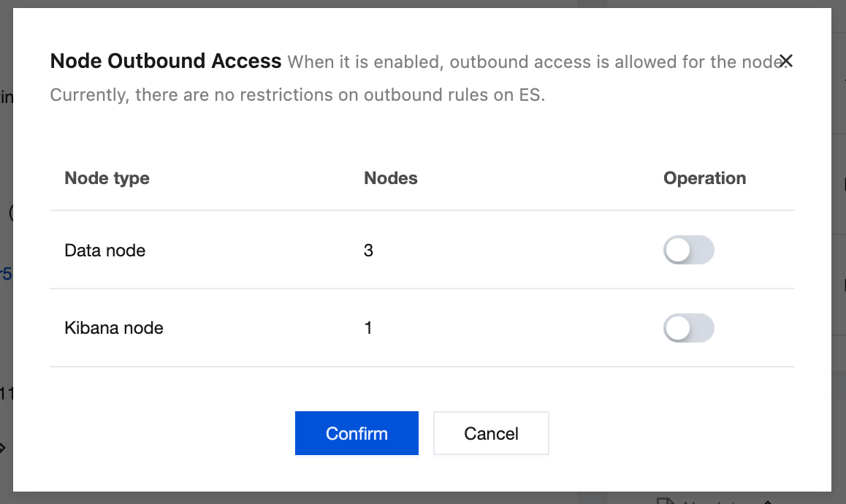Click the Kibana node count of 1
The height and width of the screenshot is (504, 846).
pyautogui.click(x=368, y=329)
